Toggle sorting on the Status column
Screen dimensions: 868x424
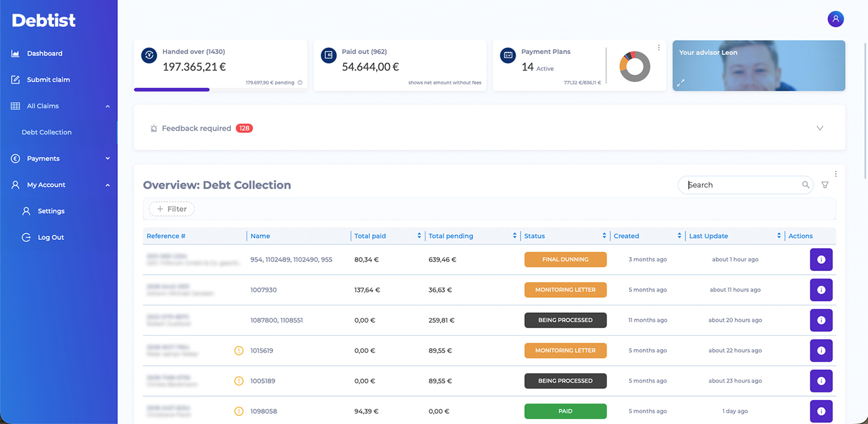(604, 235)
